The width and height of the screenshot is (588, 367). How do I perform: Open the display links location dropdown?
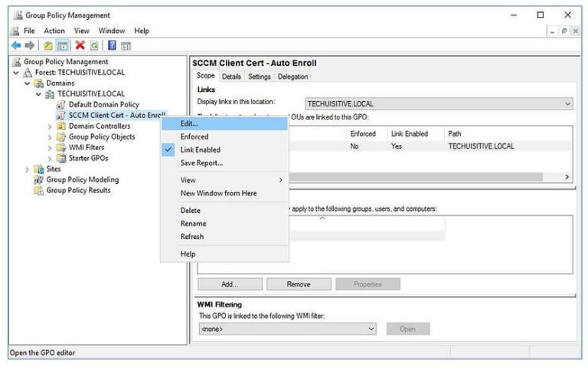click(567, 103)
